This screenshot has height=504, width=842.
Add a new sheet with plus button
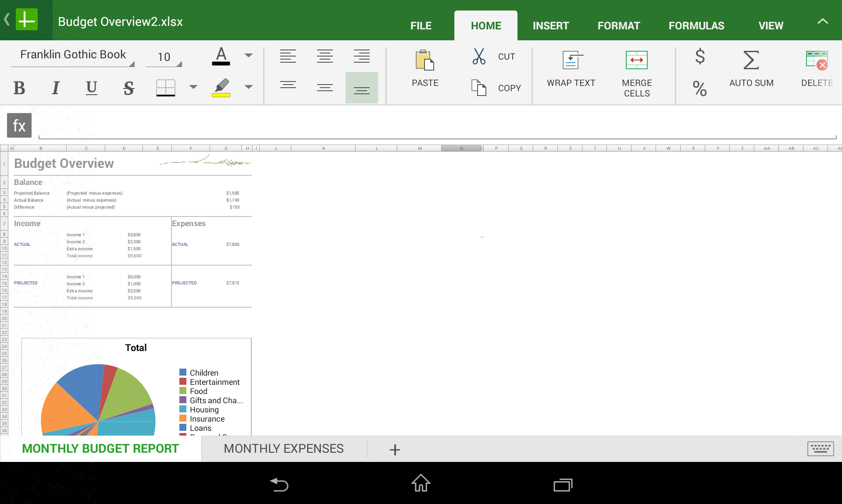point(395,450)
